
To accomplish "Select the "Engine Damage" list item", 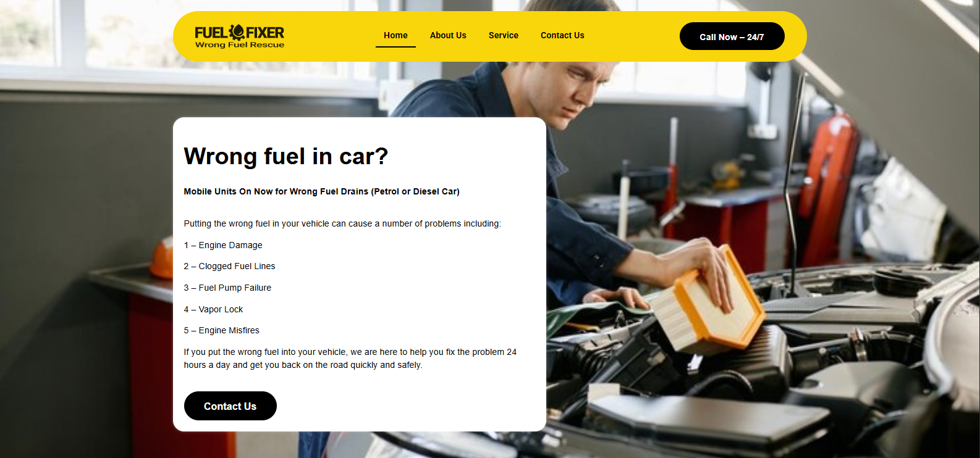I will tap(223, 245).
